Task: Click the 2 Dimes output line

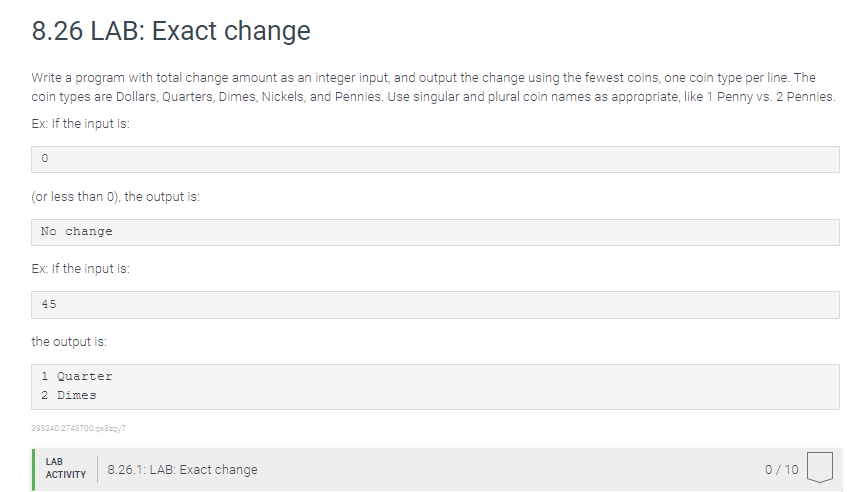Action: [x=69, y=395]
